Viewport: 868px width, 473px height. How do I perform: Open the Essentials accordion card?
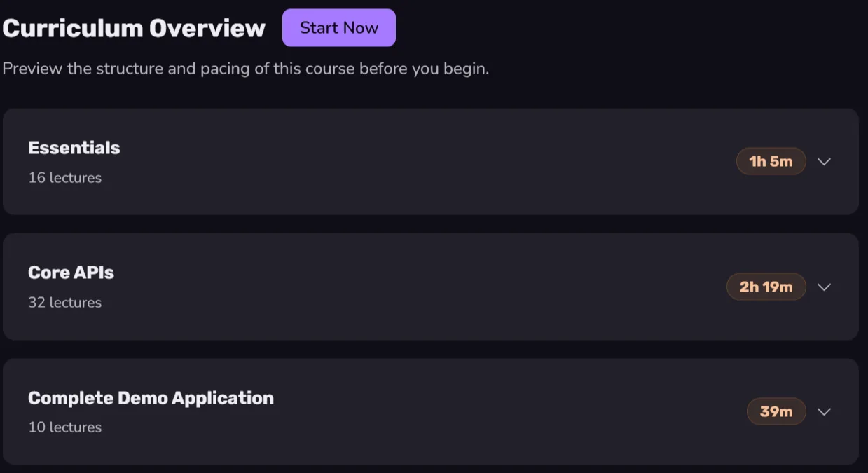coord(431,162)
